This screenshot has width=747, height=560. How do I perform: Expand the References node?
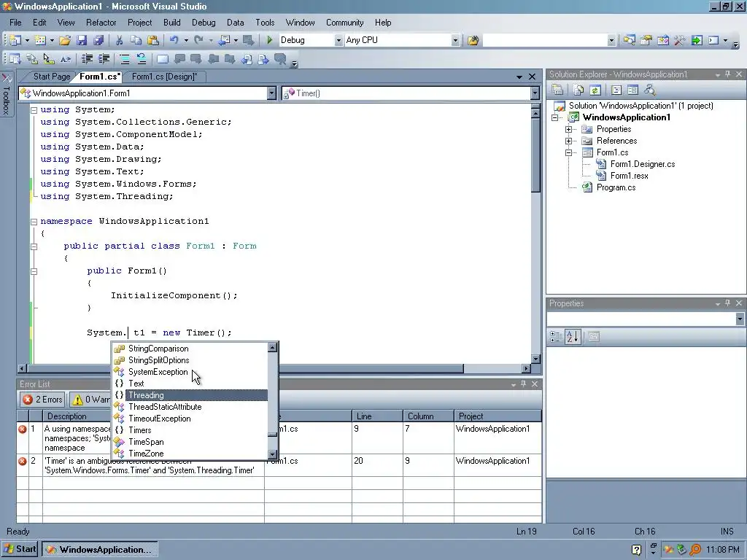pos(568,141)
